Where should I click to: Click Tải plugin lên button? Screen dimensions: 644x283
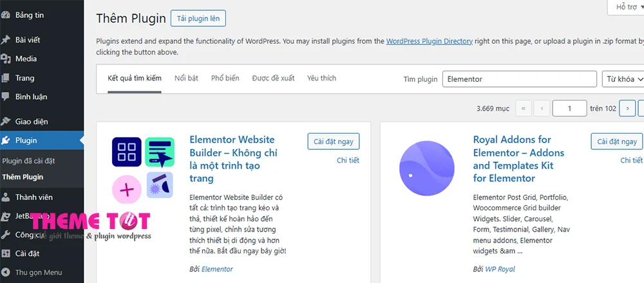click(198, 19)
